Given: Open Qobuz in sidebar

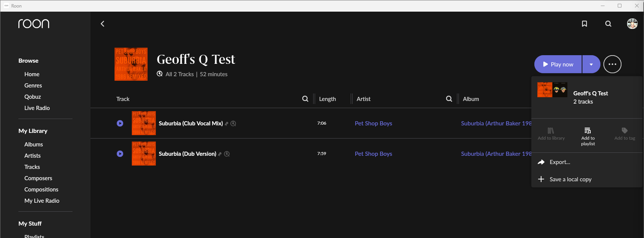Looking at the screenshot, I should pyautogui.click(x=33, y=96).
